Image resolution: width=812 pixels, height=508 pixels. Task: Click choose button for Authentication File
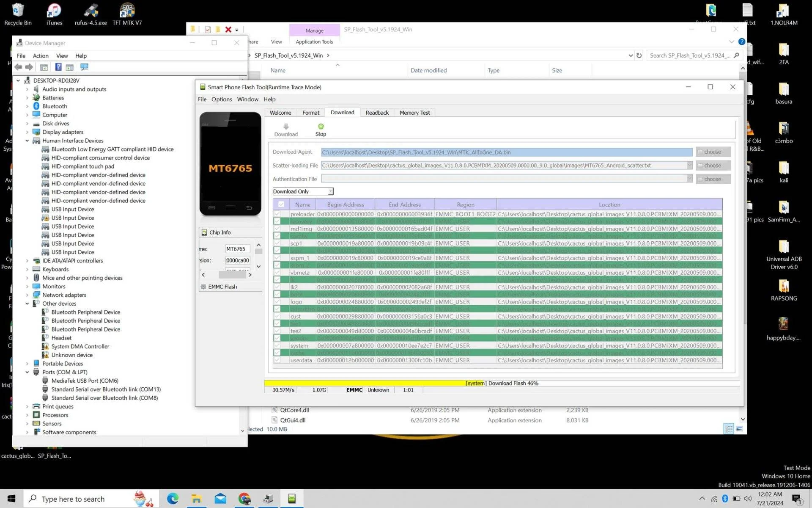coord(713,179)
